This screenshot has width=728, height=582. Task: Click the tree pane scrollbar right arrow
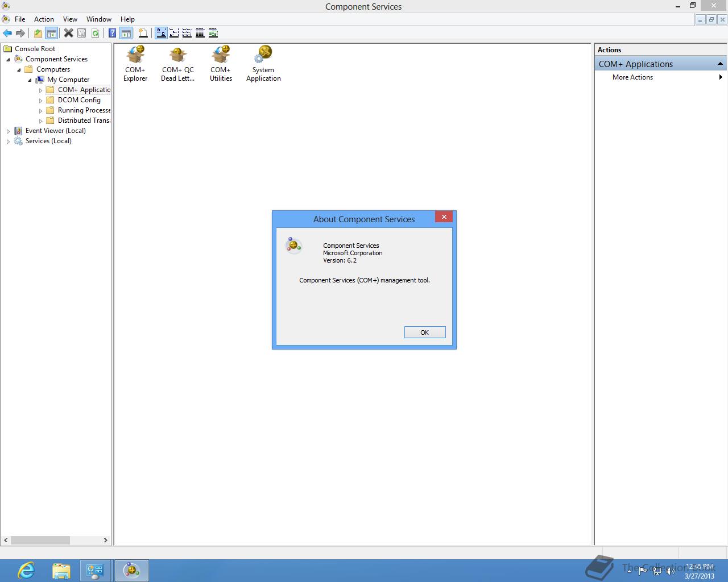[x=105, y=541]
